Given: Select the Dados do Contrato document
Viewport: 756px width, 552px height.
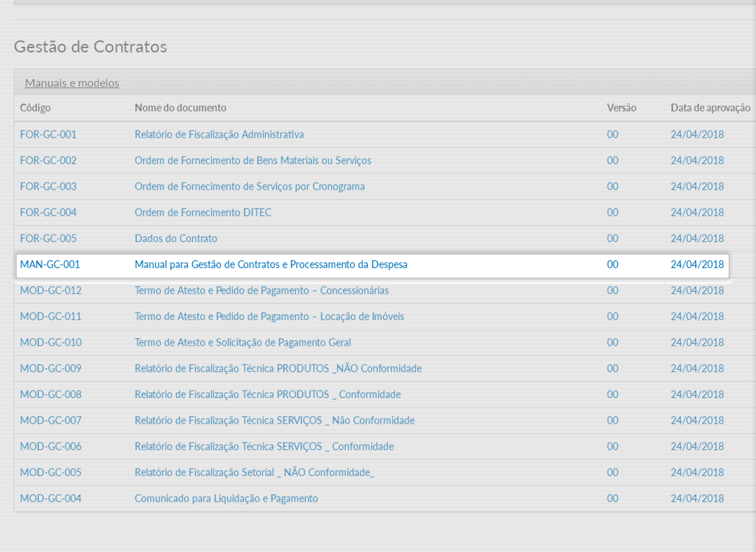Looking at the screenshot, I should click(x=176, y=239).
